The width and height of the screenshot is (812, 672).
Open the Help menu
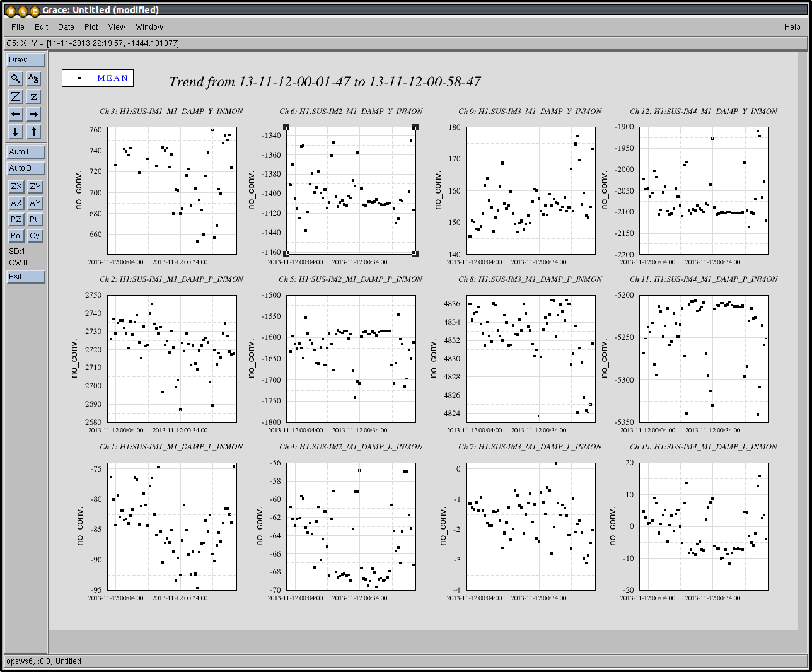click(792, 27)
